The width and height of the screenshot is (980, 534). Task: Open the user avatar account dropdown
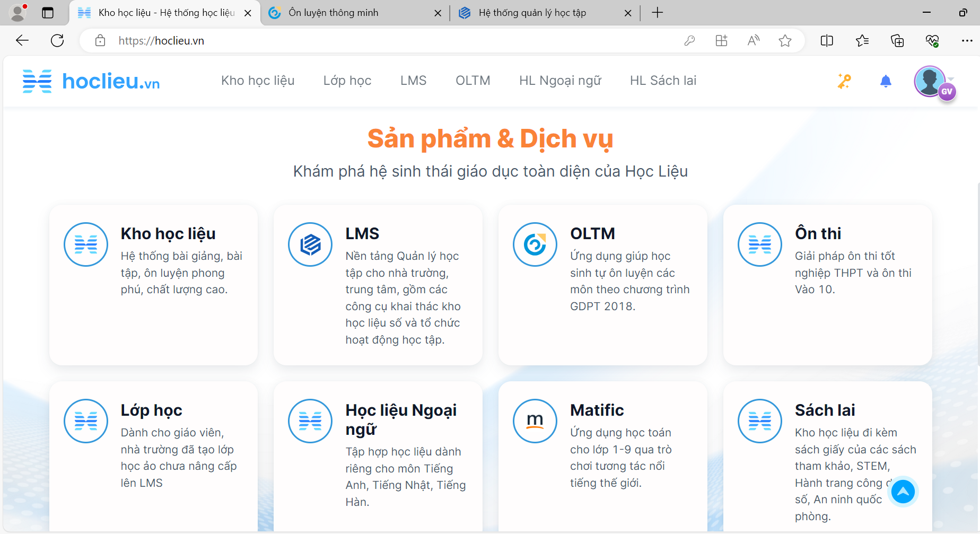[932, 81]
